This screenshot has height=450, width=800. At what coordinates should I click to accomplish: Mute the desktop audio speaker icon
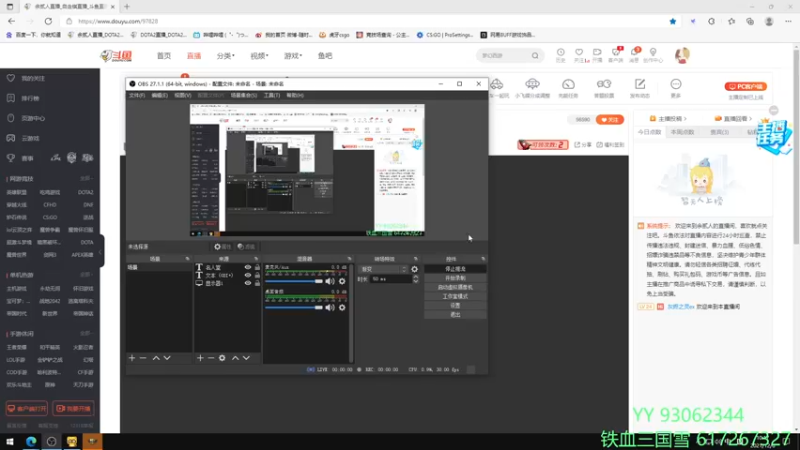pos(330,308)
